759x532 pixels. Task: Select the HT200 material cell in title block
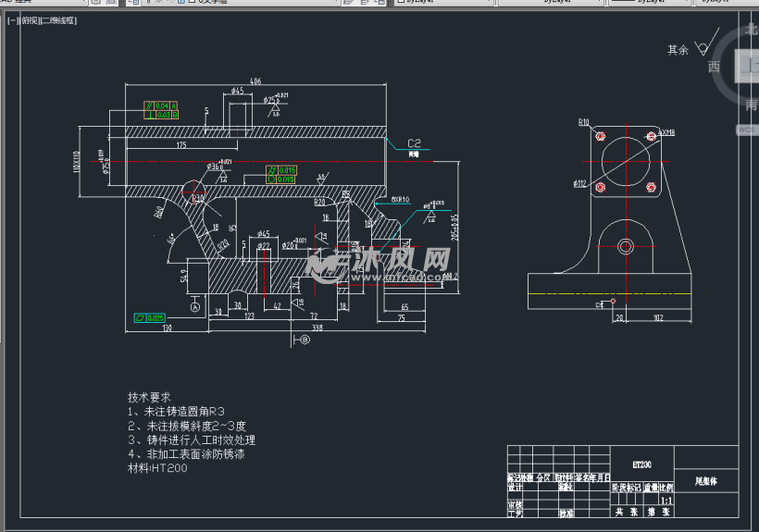click(641, 465)
